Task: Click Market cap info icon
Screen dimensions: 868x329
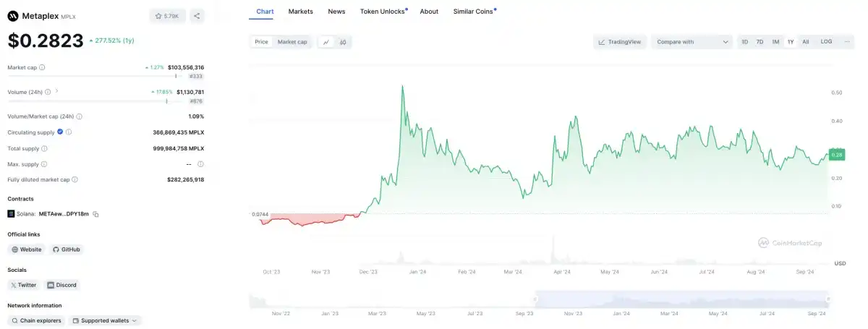Action: click(42, 67)
